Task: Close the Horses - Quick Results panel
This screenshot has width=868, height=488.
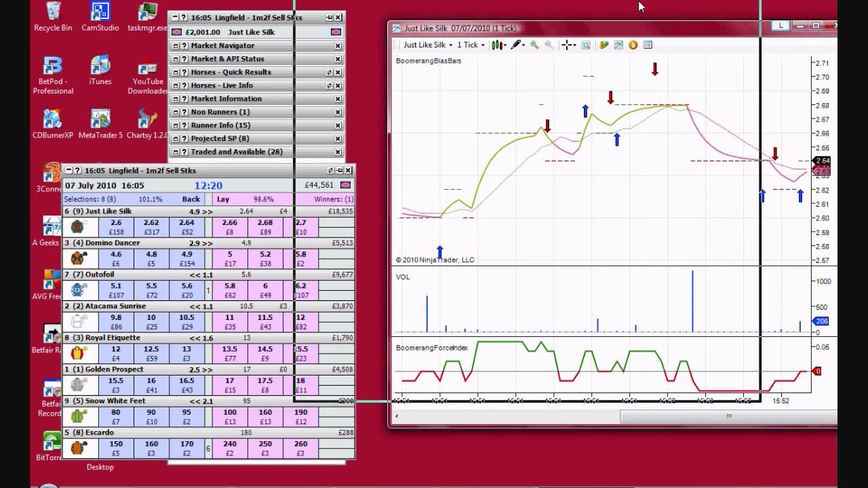Action: click(x=338, y=73)
